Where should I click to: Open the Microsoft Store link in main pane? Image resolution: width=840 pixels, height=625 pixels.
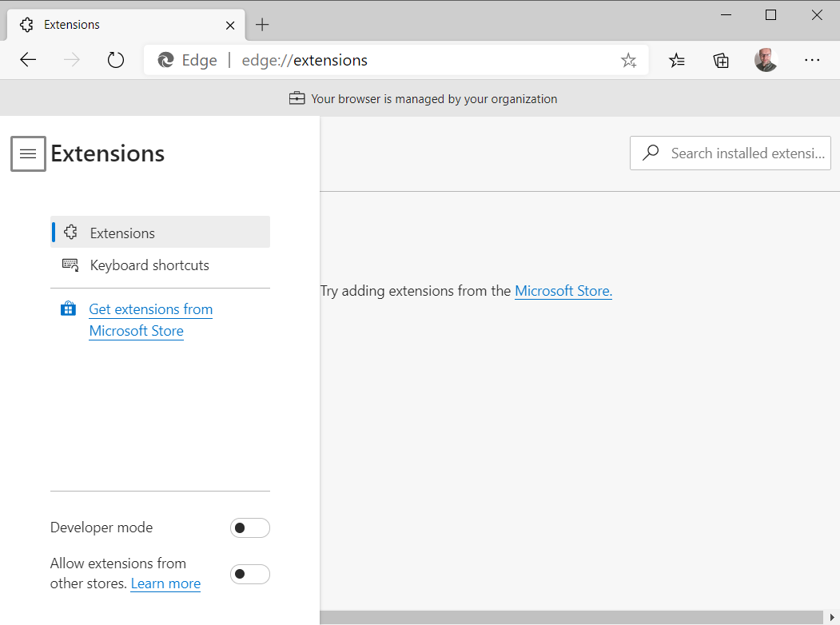563,291
